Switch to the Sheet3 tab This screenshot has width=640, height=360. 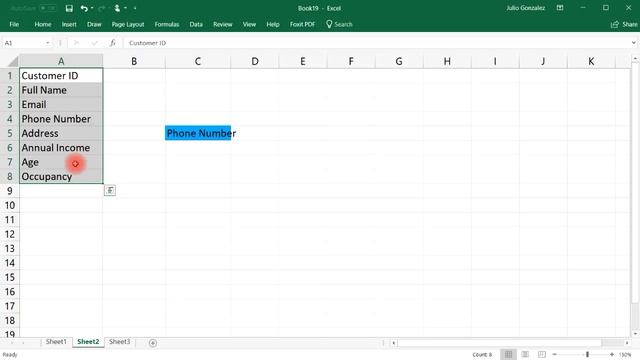click(120, 342)
